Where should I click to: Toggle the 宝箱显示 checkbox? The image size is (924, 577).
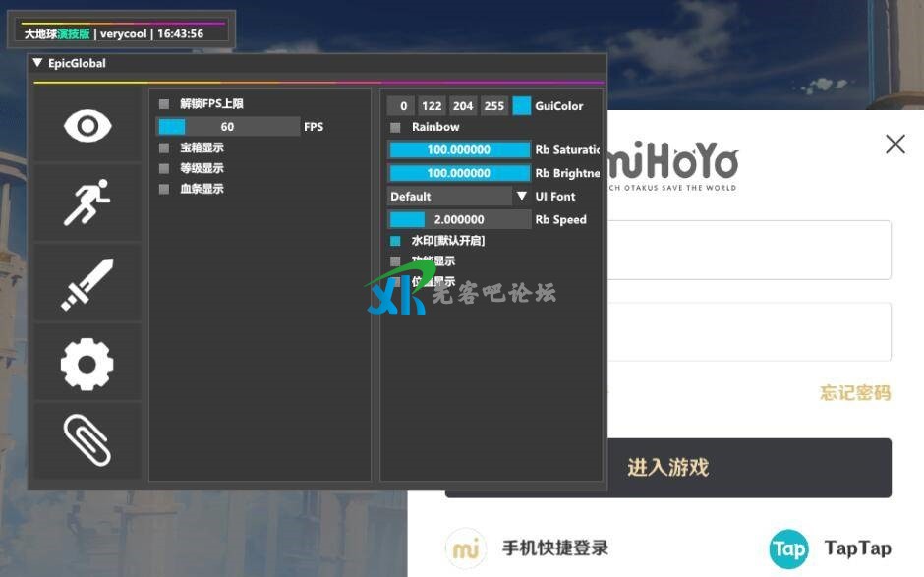(164, 147)
